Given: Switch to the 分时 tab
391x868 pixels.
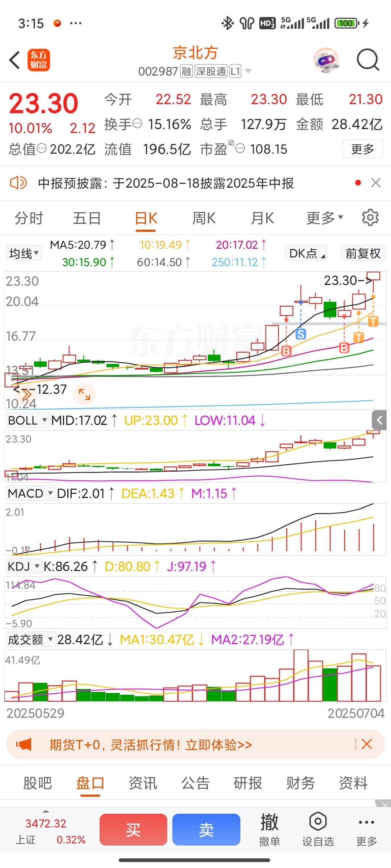Looking at the screenshot, I should pos(29,218).
